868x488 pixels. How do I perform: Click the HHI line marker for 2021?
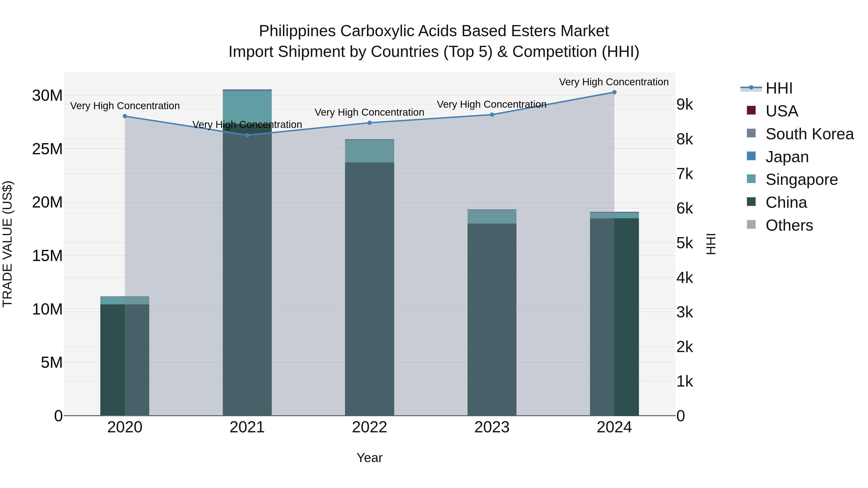[247, 135]
